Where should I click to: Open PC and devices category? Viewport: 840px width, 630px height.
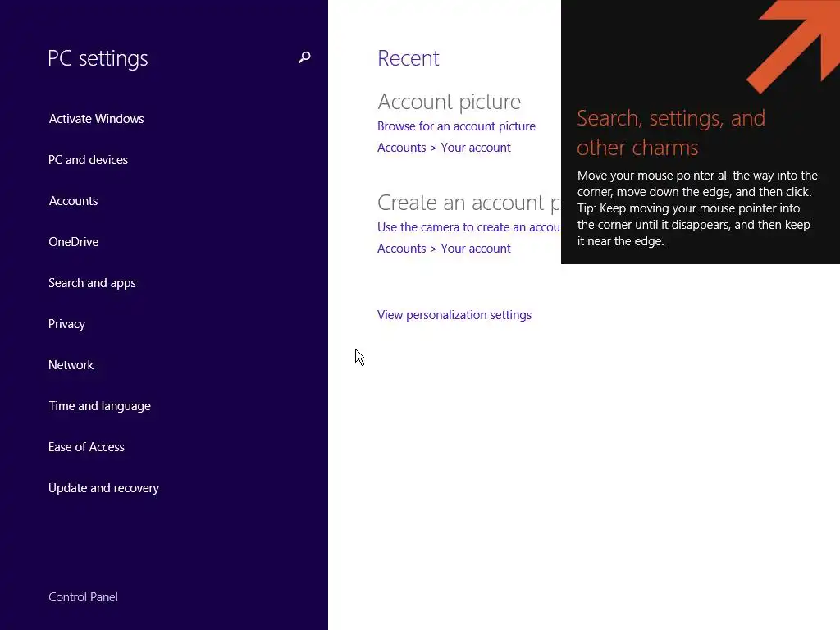[88, 160]
